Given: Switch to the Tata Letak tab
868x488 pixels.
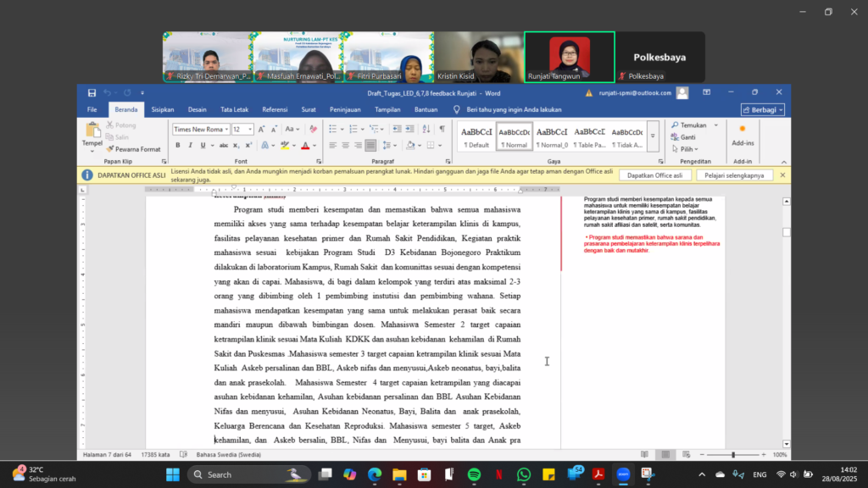Looking at the screenshot, I should (x=234, y=109).
